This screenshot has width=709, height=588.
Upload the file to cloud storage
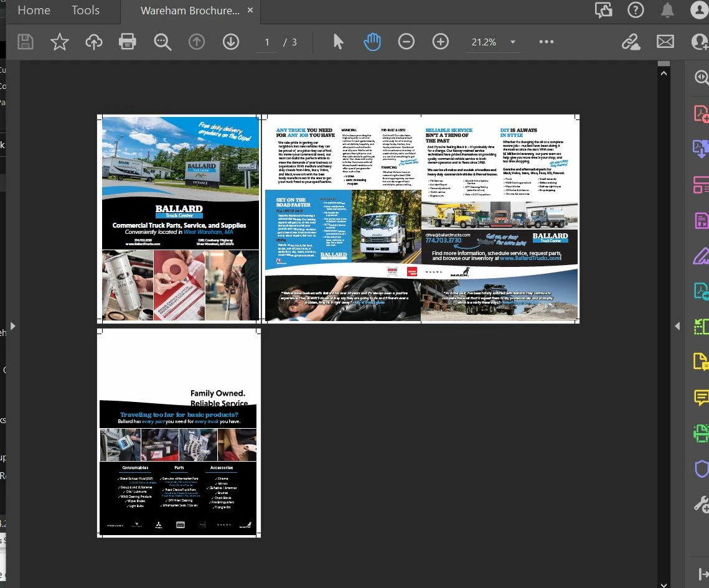pos(93,42)
